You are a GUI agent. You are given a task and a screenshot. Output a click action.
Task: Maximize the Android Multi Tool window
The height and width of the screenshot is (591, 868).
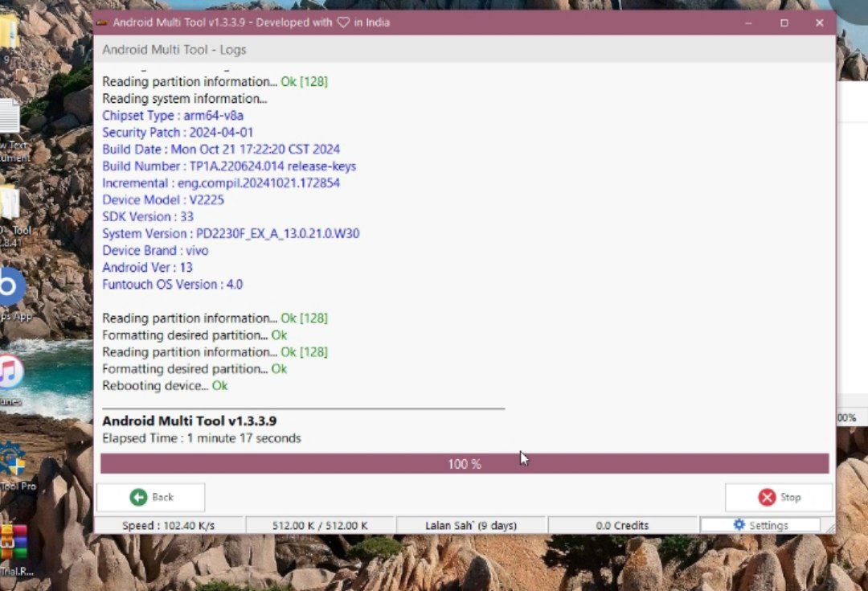click(x=784, y=23)
